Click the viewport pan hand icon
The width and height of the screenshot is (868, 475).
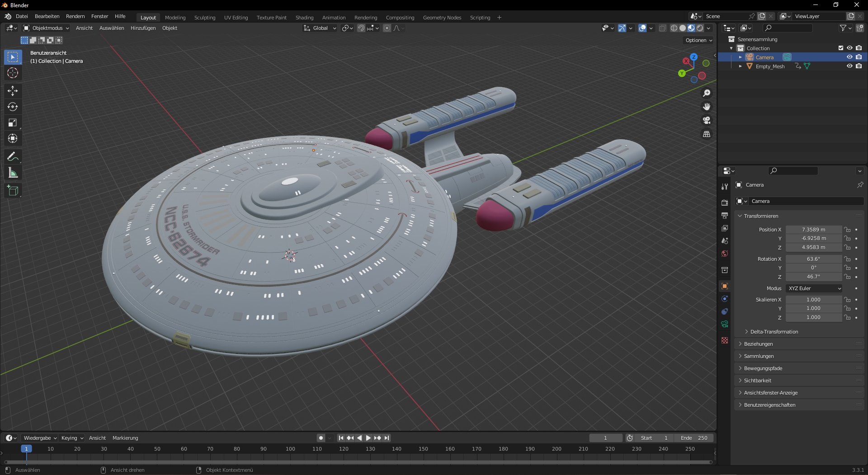click(707, 107)
